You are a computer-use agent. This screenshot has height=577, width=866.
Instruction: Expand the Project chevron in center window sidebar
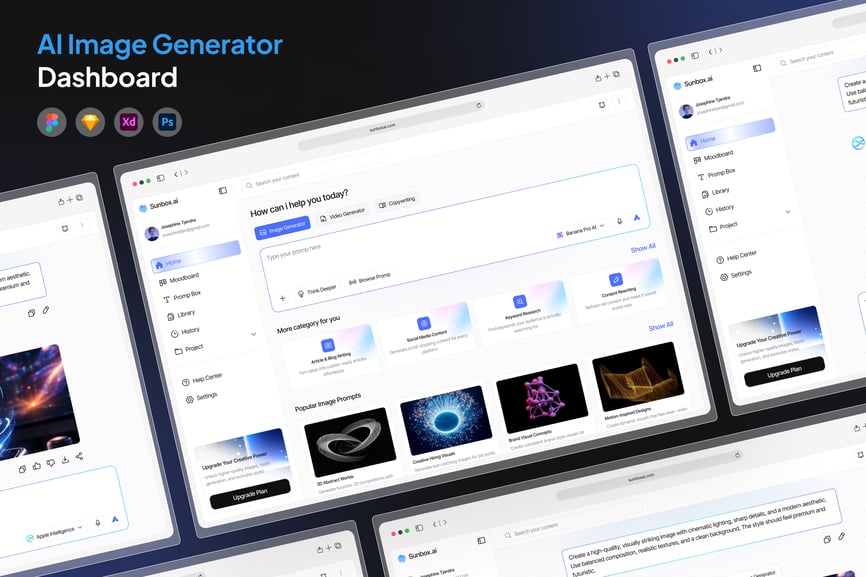point(253,334)
